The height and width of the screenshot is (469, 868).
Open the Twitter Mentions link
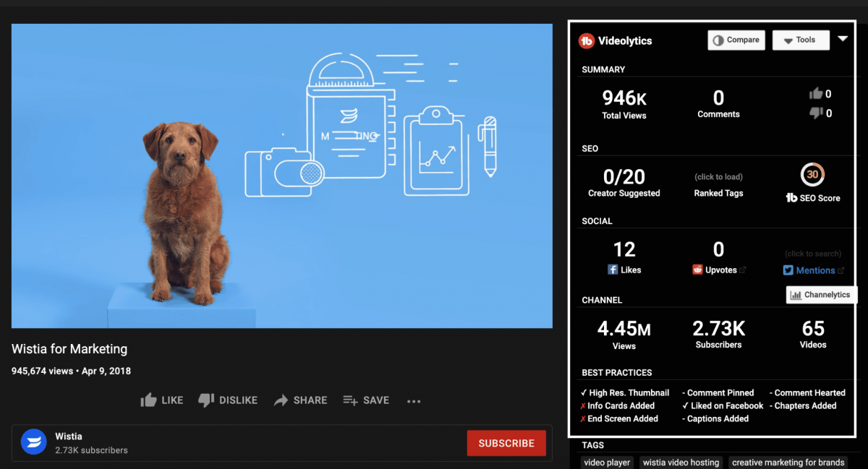tap(814, 270)
